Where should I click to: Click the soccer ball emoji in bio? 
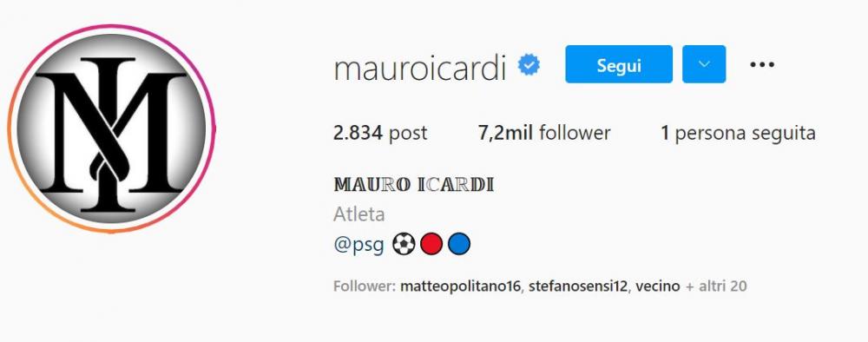tap(404, 244)
